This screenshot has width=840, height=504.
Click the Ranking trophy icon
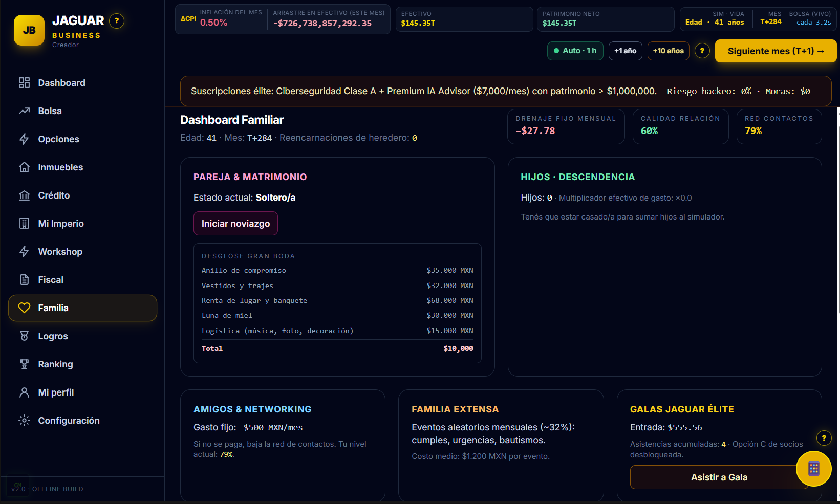click(x=24, y=364)
